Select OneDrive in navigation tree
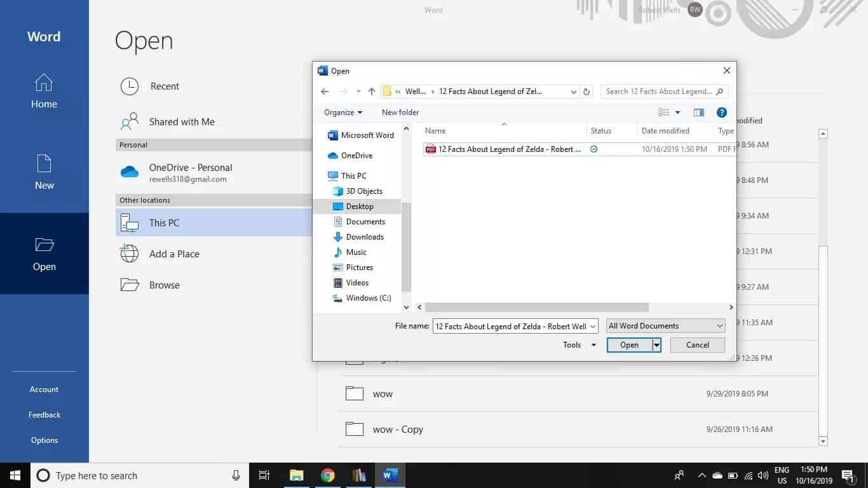 pyautogui.click(x=350, y=156)
